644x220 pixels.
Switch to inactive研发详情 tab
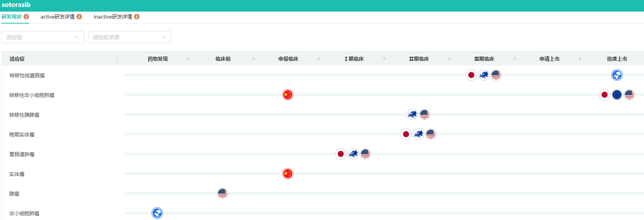[x=113, y=17]
